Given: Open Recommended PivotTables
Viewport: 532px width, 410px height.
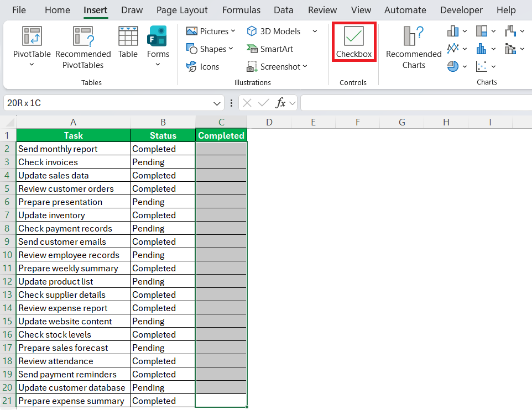Looking at the screenshot, I should 83,48.
